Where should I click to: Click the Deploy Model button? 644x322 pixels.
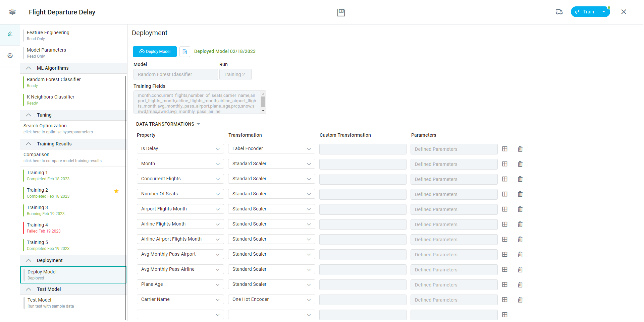155,52
